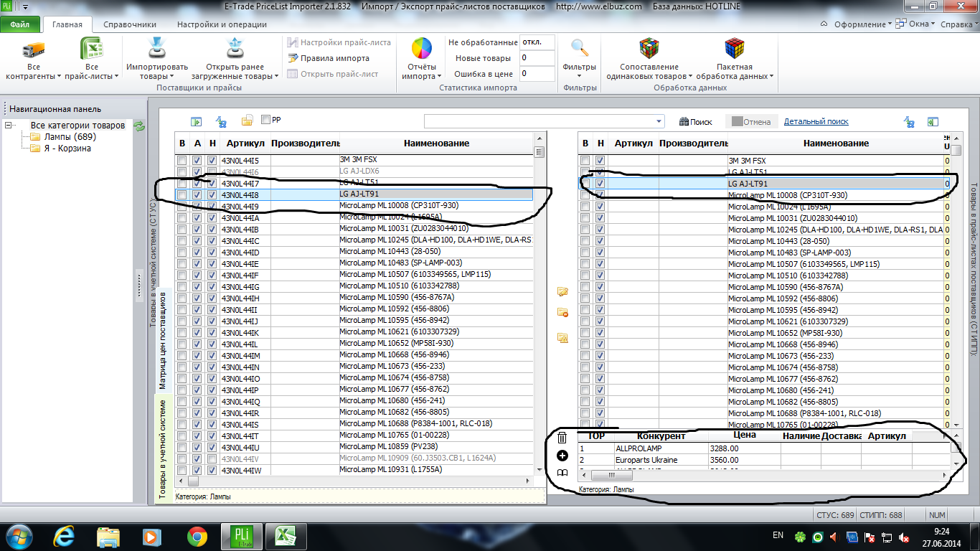The height and width of the screenshot is (551, 980).
Task: Collapse the Все категории товаров tree node
Action: click(9, 126)
